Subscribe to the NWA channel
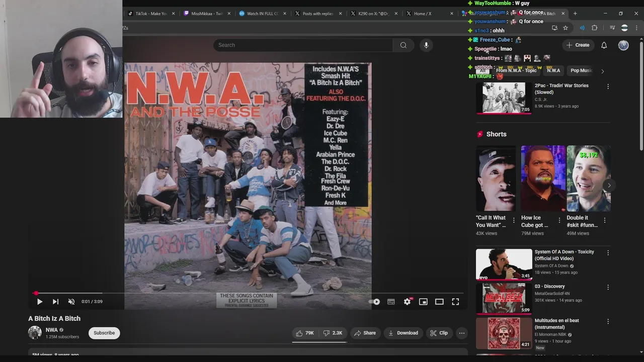The height and width of the screenshot is (362, 644). pos(104,333)
